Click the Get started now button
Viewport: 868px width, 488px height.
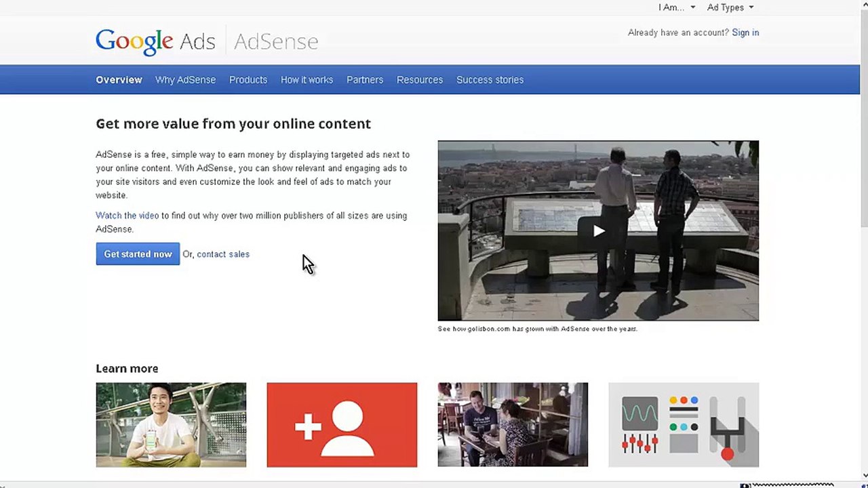click(138, 254)
